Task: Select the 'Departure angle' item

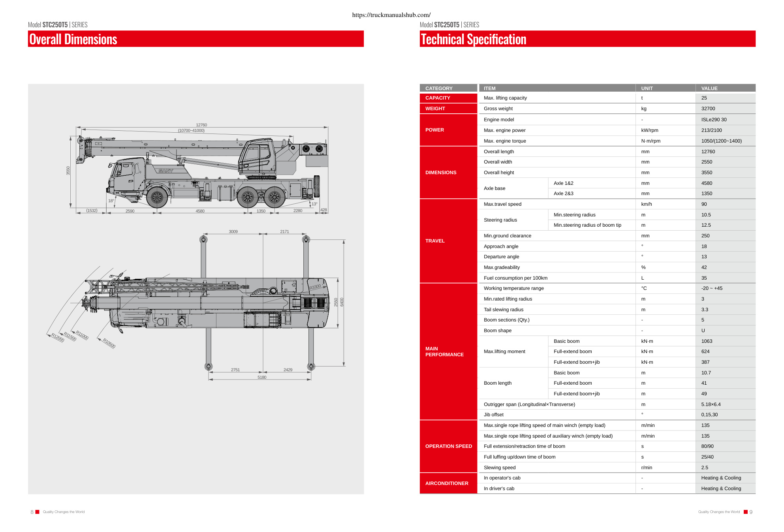Action: point(501,257)
